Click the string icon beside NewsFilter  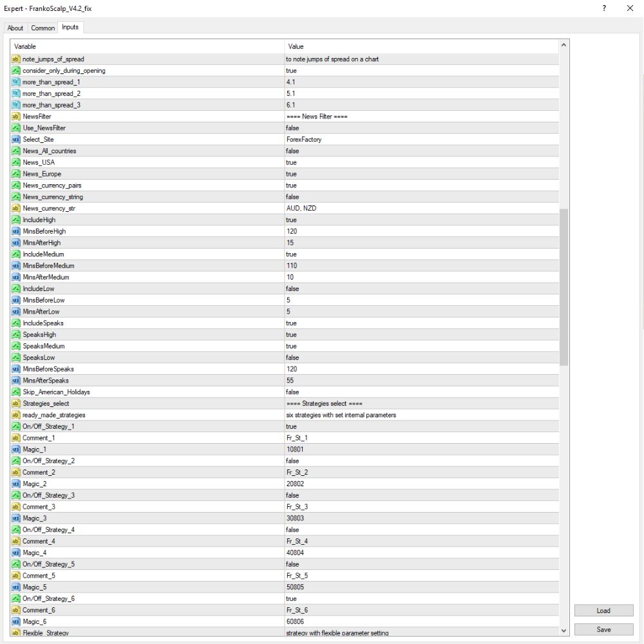pos(16,117)
